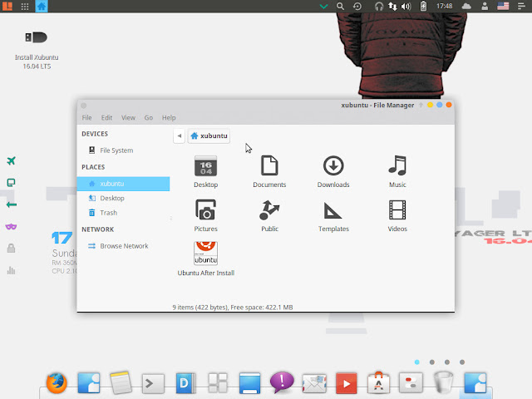Open the Help menu
Viewport: 532px width, 399px height.
click(x=169, y=118)
